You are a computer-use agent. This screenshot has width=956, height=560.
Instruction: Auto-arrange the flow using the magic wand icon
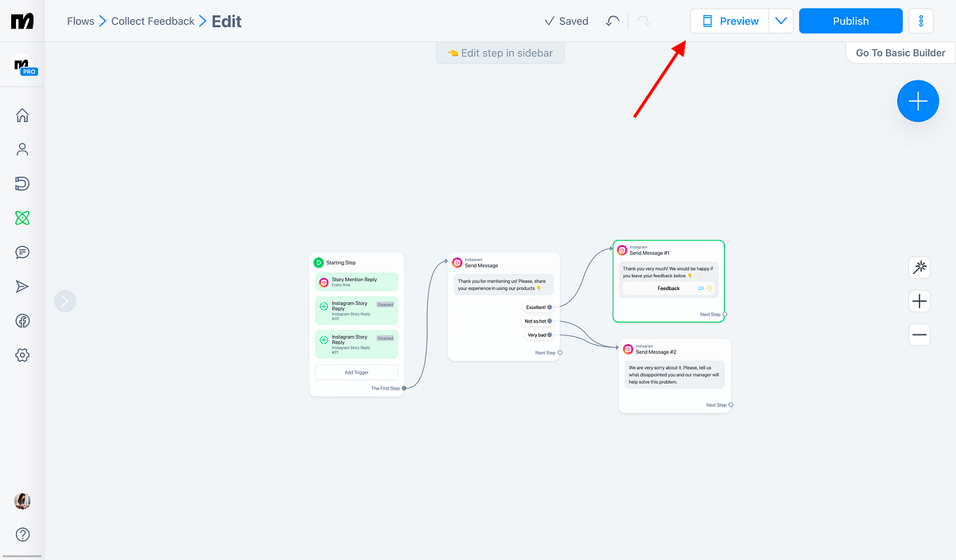click(x=919, y=267)
